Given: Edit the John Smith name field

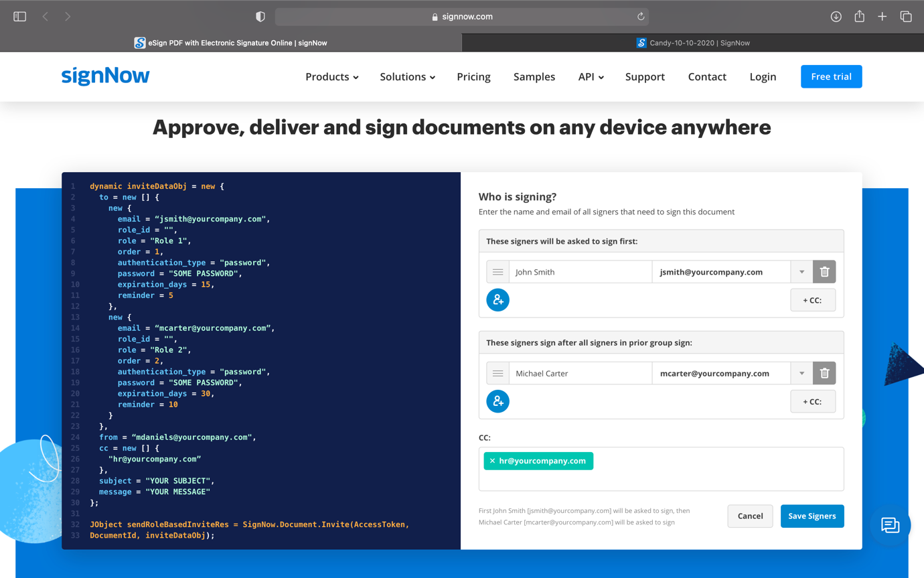Looking at the screenshot, I should [x=581, y=272].
